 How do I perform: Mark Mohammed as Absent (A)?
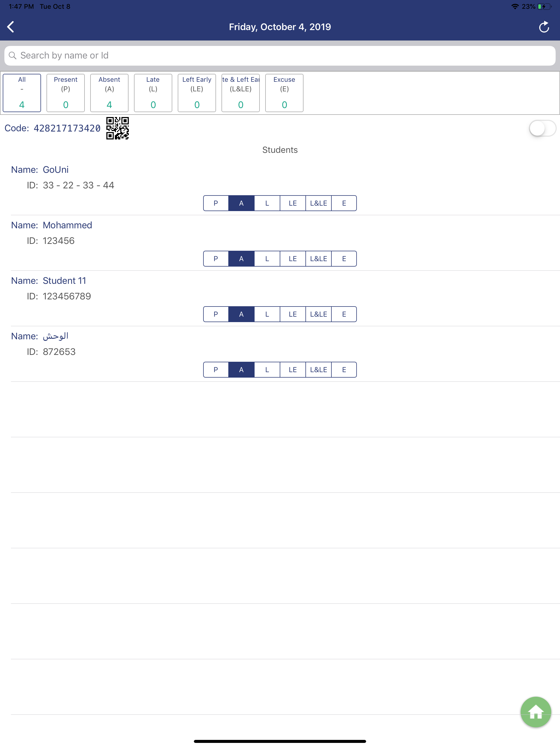(x=241, y=259)
